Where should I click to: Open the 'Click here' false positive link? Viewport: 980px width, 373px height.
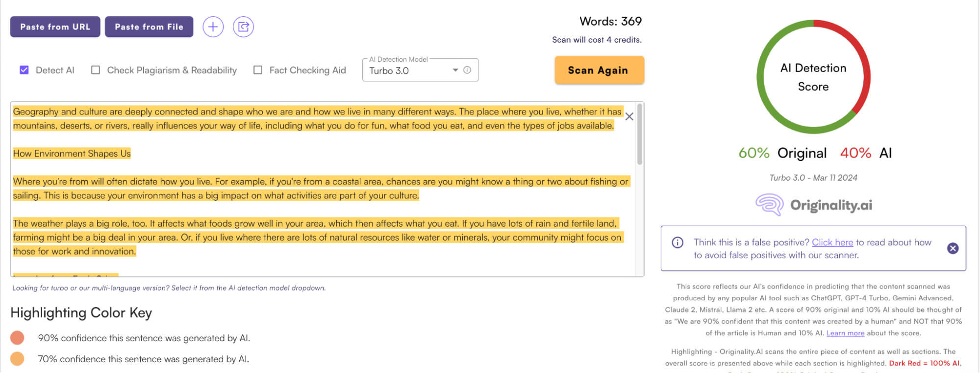click(832, 242)
